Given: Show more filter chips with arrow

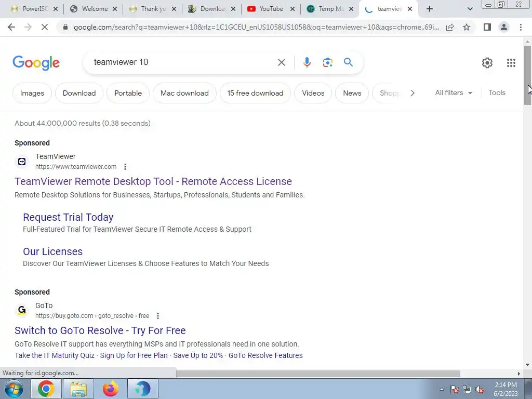Looking at the screenshot, I should pyautogui.click(x=412, y=93).
